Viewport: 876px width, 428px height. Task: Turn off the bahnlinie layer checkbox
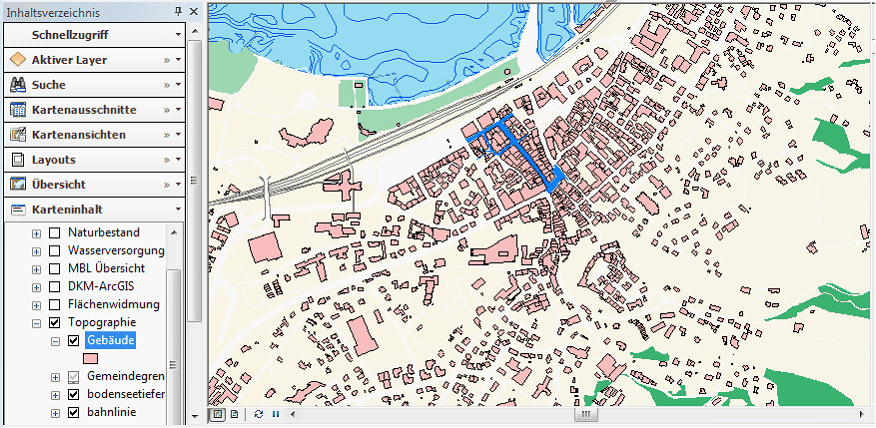point(73,411)
